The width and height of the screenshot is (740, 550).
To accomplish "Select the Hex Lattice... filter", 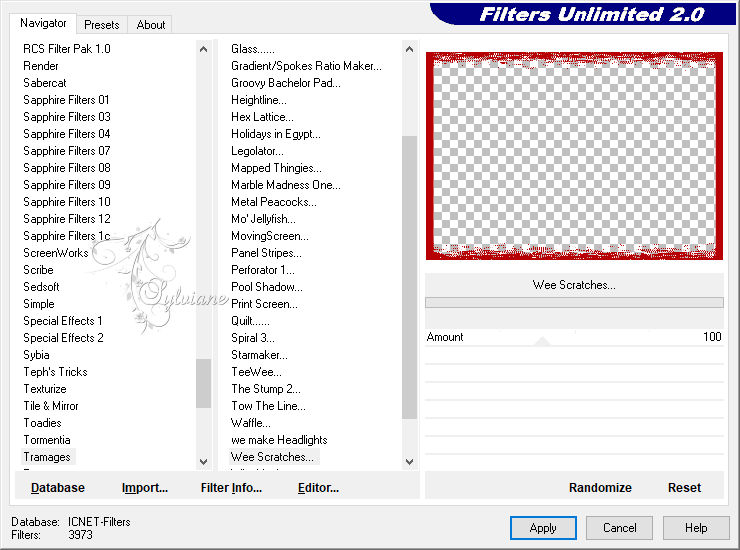I will (262, 117).
